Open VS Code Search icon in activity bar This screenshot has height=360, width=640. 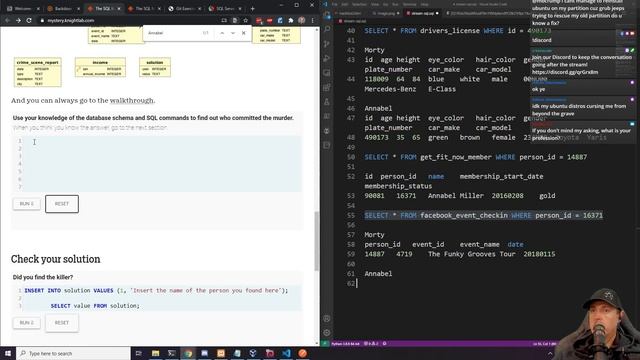coord(327,29)
